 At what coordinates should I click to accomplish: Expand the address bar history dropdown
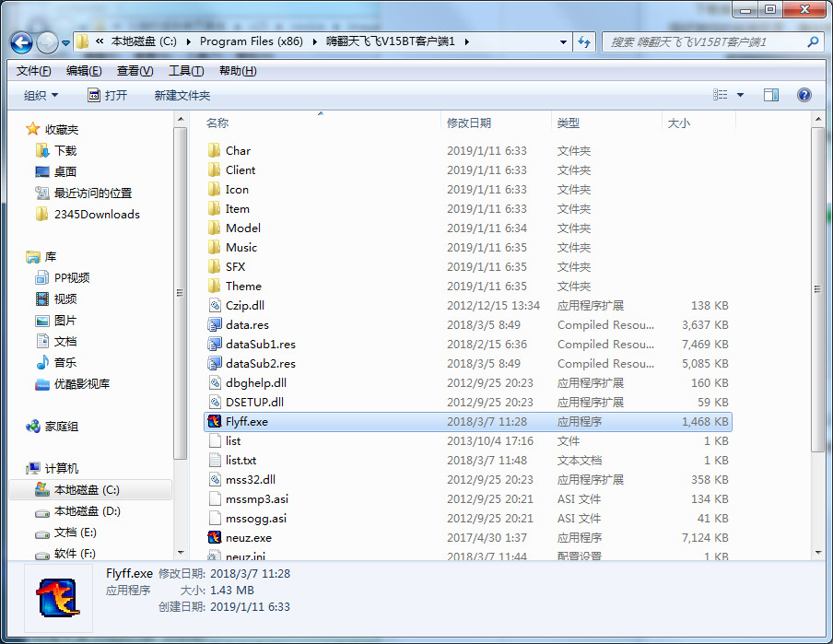[x=563, y=42]
